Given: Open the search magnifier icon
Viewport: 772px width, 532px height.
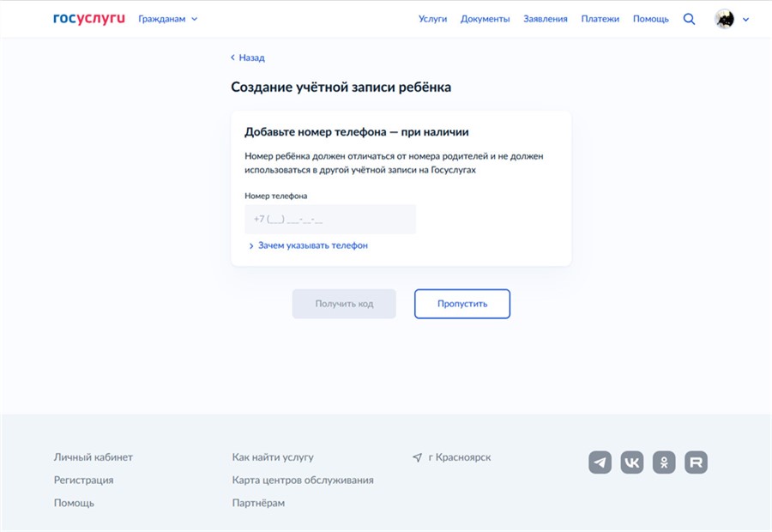Looking at the screenshot, I should [690, 19].
